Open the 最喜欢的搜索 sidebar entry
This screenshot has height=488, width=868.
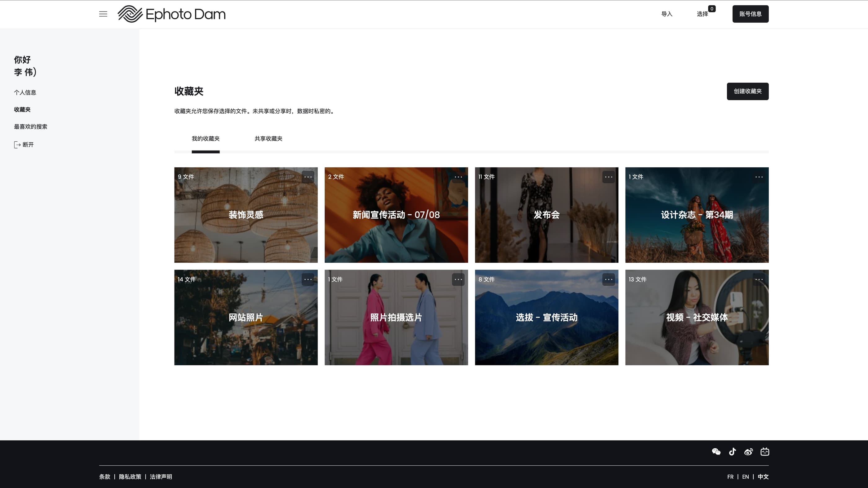click(x=31, y=127)
